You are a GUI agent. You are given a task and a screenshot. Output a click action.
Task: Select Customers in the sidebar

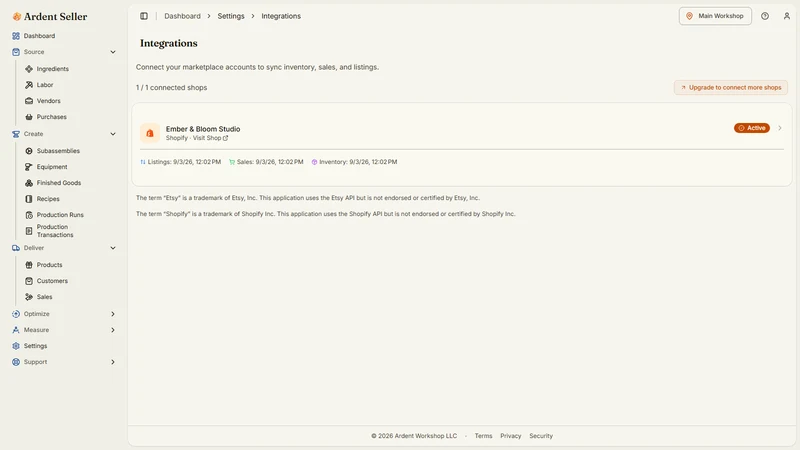[x=52, y=281]
